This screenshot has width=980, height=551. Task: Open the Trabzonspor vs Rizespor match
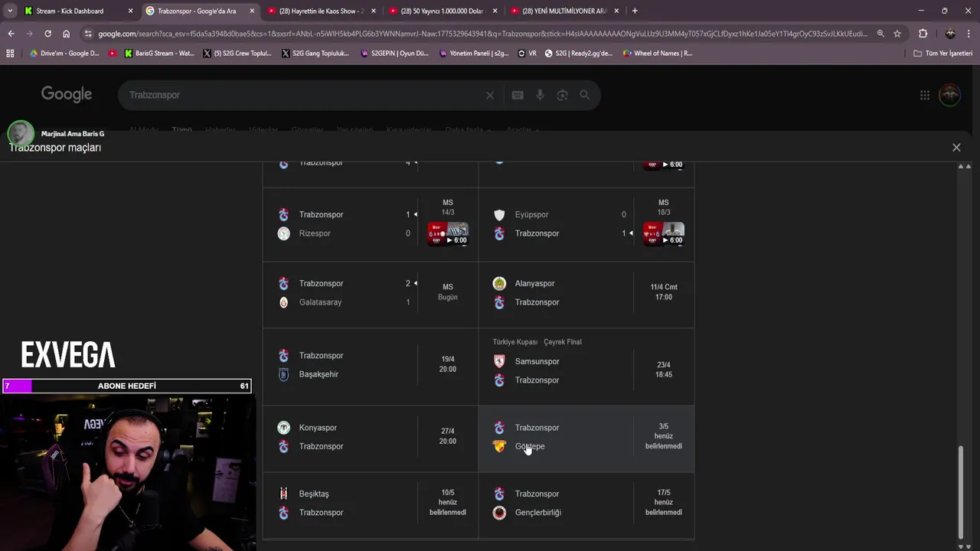point(371,224)
